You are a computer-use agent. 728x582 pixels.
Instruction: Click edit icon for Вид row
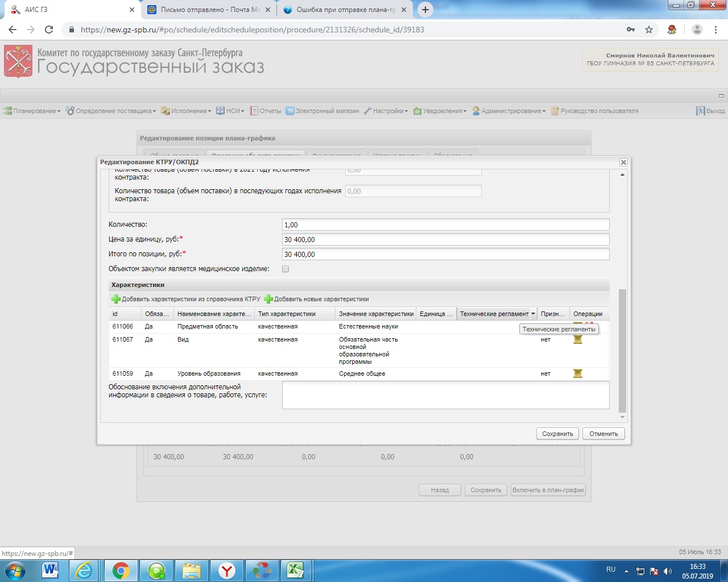pyautogui.click(x=578, y=340)
